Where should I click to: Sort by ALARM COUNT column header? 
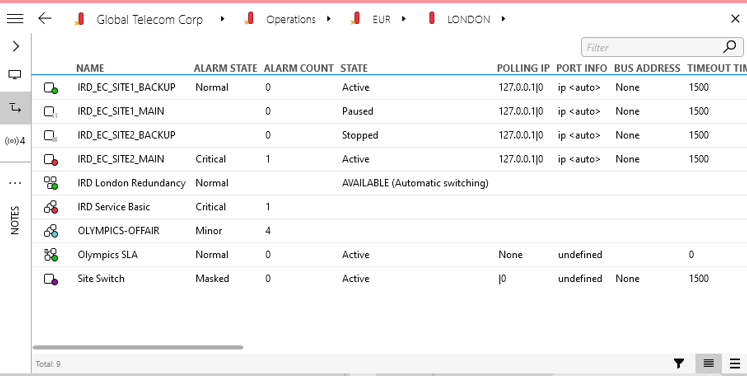point(299,68)
